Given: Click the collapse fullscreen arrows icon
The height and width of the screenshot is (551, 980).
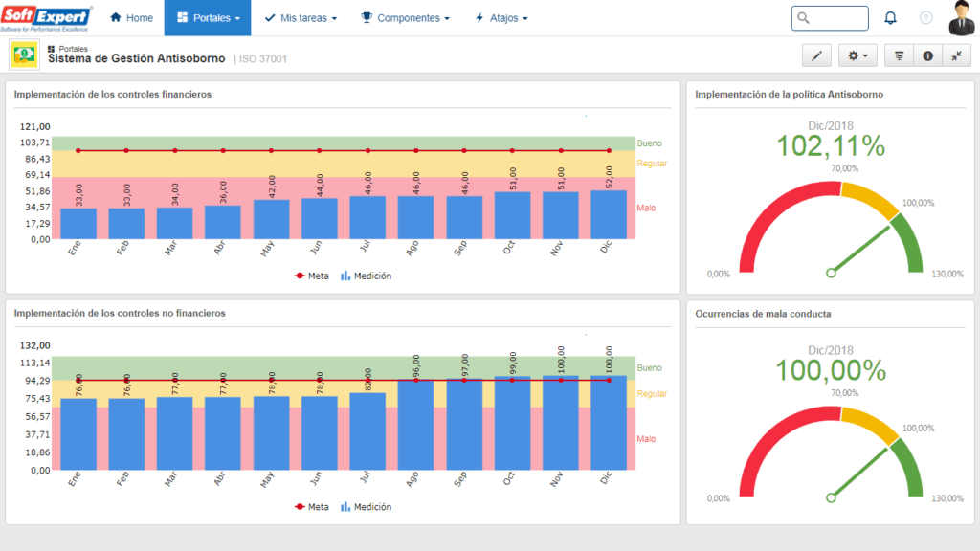Looking at the screenshot, I should pyautogui.click(x=956, y=55).
